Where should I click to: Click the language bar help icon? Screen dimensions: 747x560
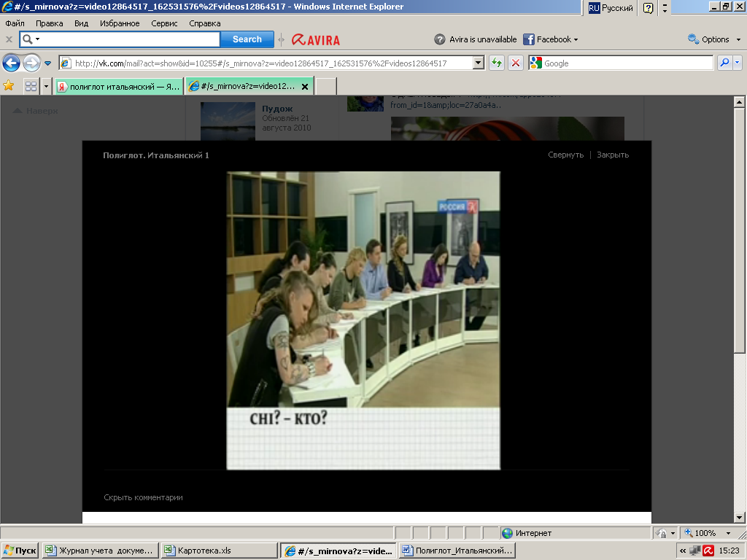(648, 7)
